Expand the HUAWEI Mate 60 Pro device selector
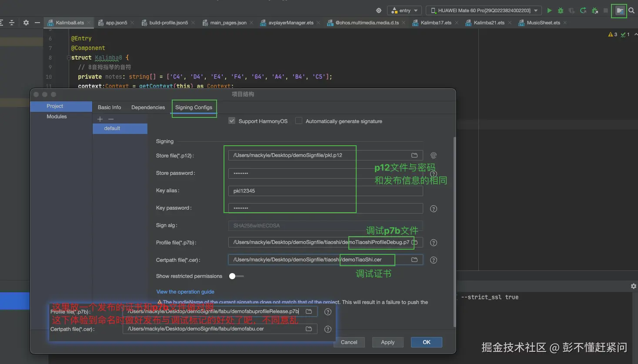Screen dimensions: 638x364 click(484, 10)
